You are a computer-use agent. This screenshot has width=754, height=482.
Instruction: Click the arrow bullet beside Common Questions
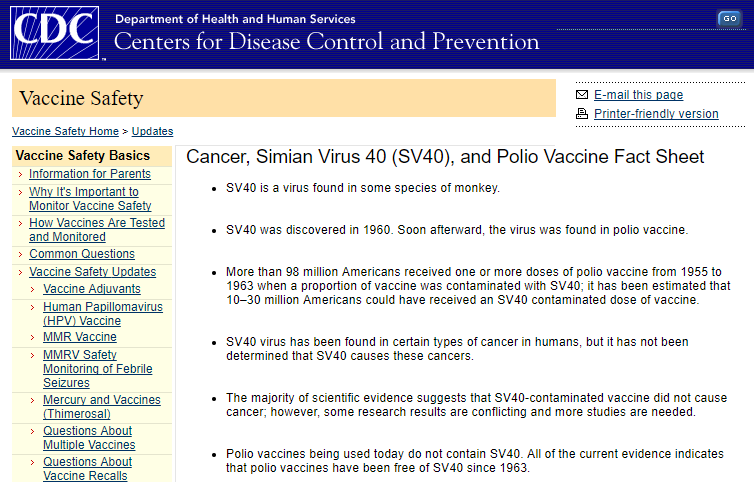tap(20, 254)
